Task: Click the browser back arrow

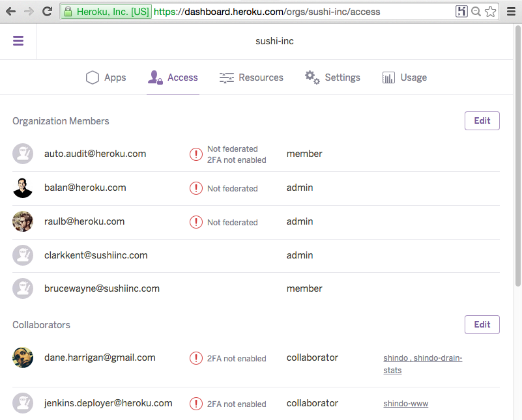Action: tap(11, 11)
